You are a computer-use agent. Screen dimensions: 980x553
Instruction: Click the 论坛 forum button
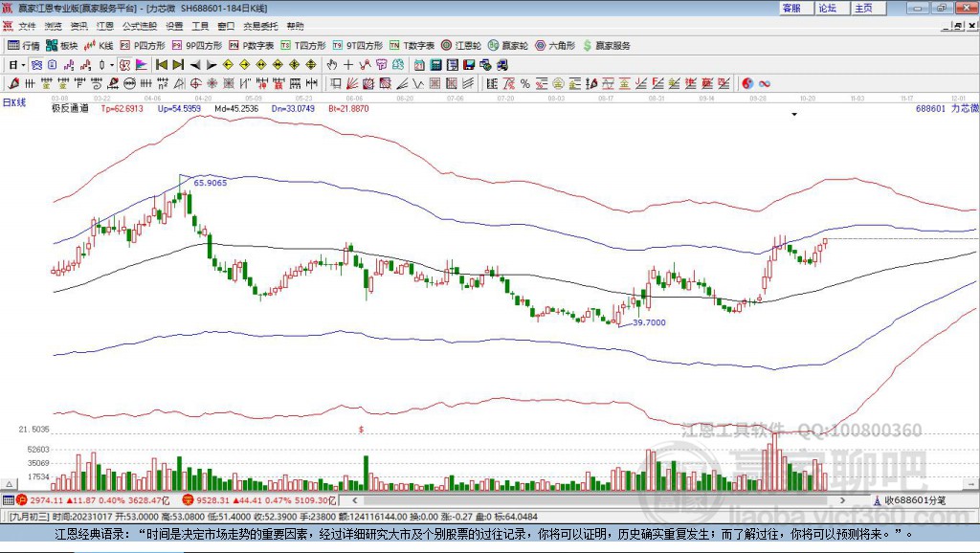point(833,8)
